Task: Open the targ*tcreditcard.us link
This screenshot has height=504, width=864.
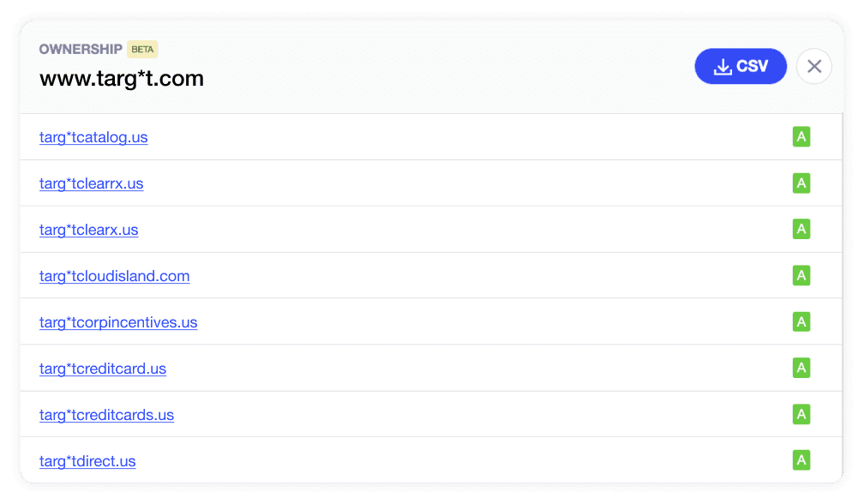Action: pyautogui.click(x=103, y=369)
